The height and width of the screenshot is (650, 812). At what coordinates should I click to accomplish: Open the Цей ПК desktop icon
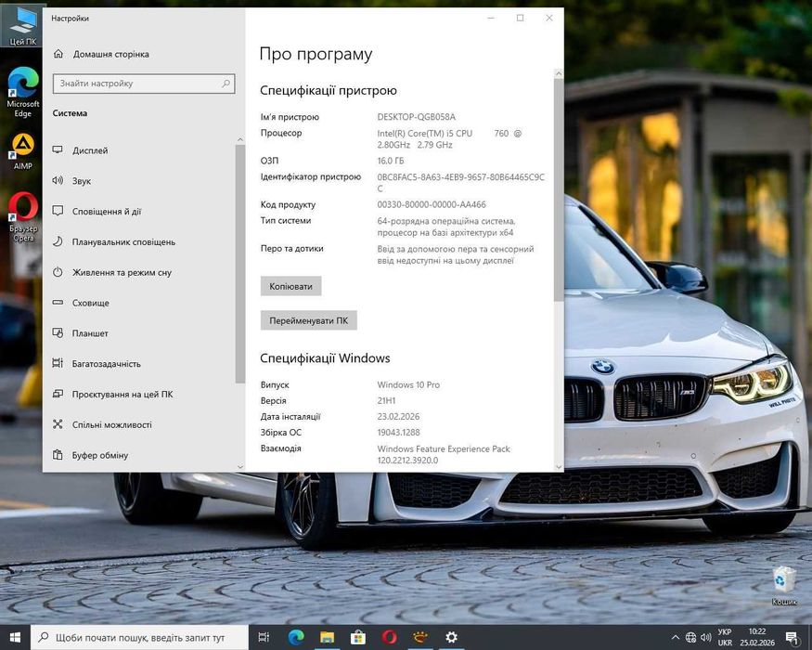point(23,24)
